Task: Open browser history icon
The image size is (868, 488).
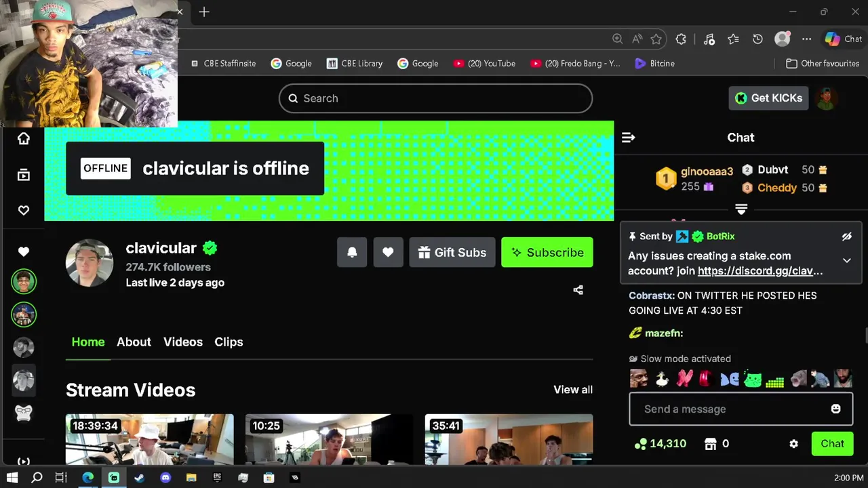Action: tap(757, 39)
